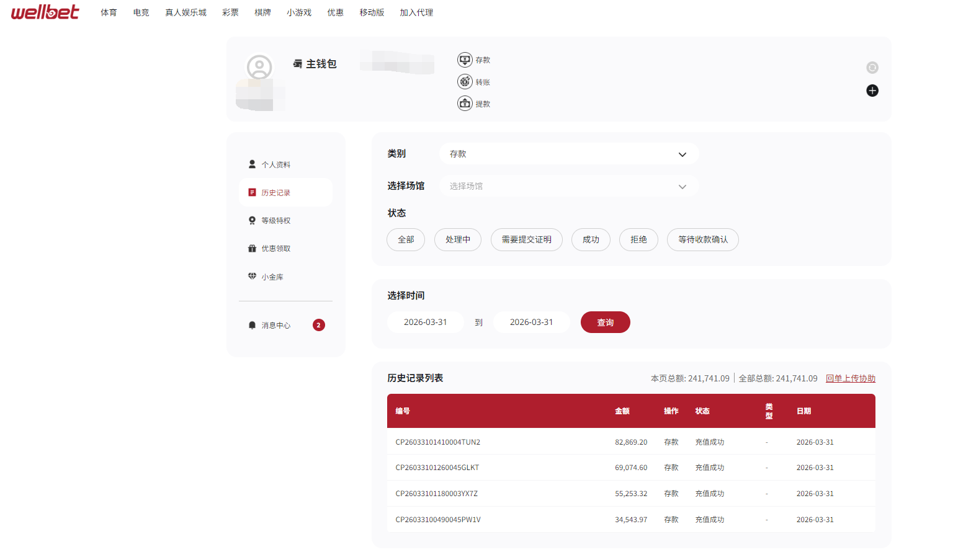Image resolution: width=971 pixels, height=560 pixels.
Task: Select the 成功 status filter
Action: (590, 239)
